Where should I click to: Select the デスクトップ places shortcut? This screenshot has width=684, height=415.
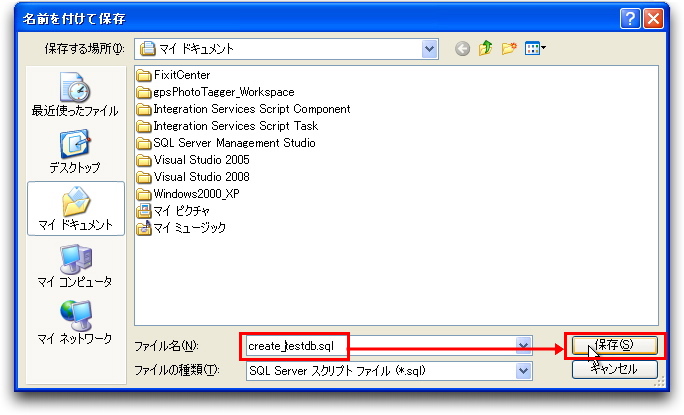(75, 151)
